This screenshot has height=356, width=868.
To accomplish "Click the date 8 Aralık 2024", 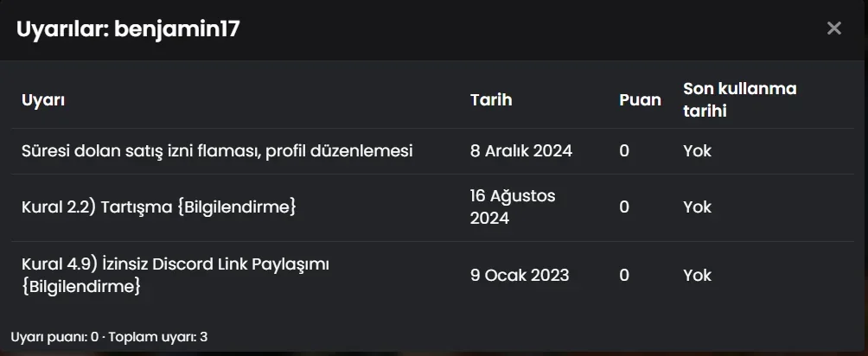I will [x=521, y=151].
